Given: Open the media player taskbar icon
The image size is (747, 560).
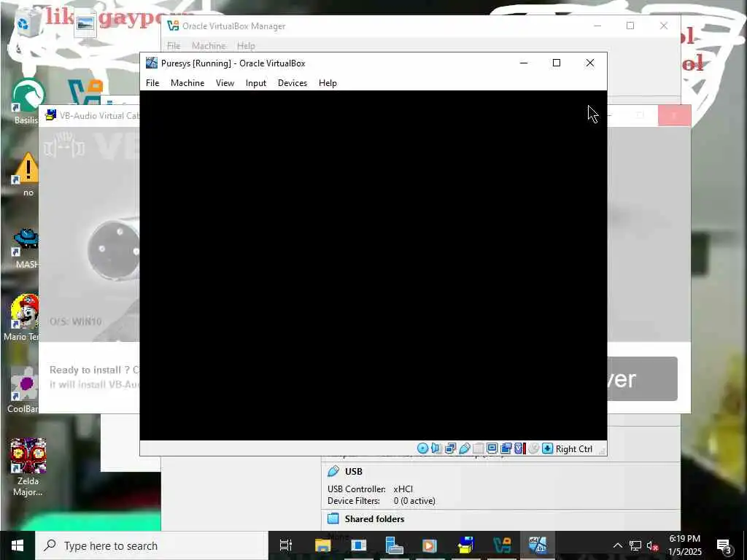Looking at the screenshot, I should pyautogui.click(x=430, y=545).
